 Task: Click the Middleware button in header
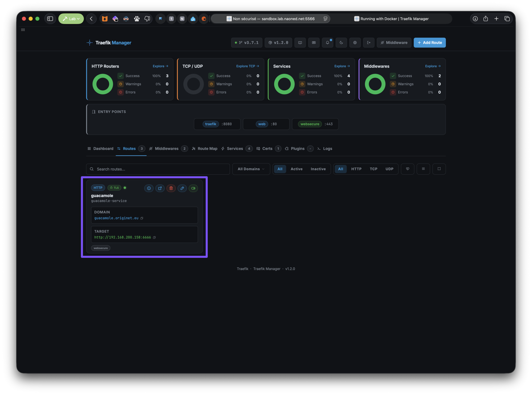(394, 43)
